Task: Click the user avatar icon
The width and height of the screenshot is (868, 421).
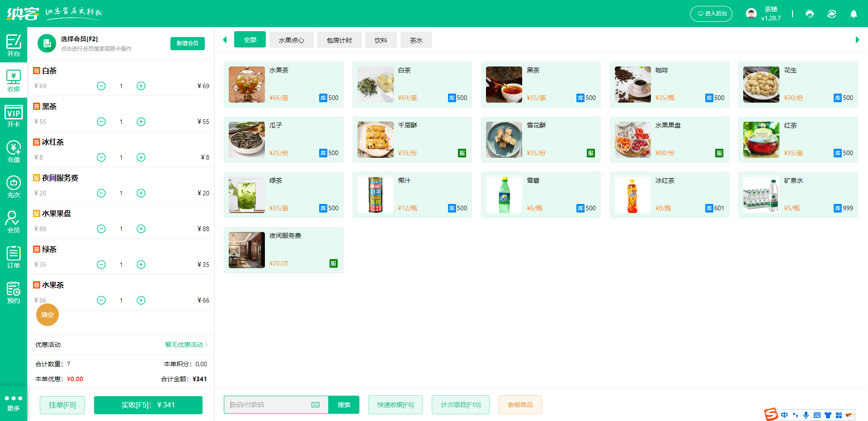Action: 751,14
